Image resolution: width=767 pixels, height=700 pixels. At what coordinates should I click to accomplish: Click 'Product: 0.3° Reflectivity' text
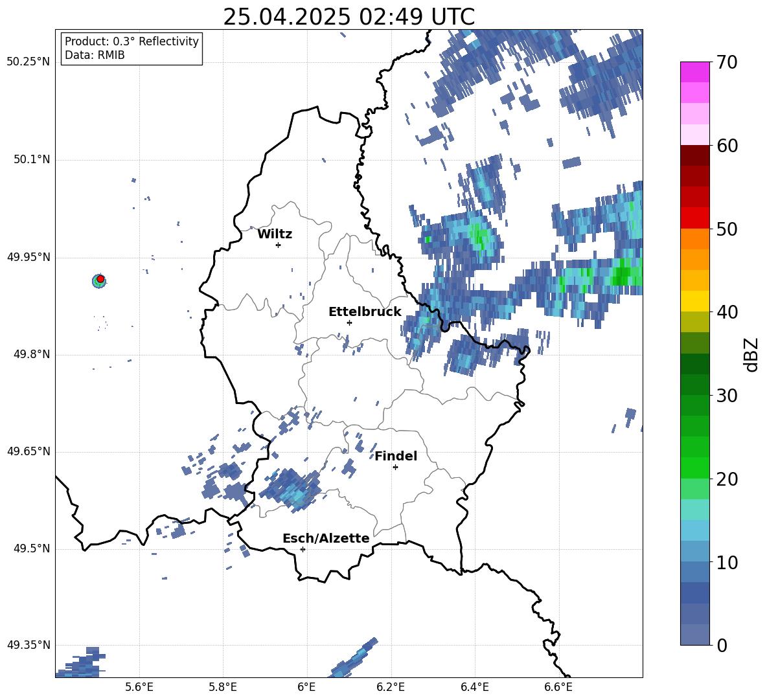132,41
